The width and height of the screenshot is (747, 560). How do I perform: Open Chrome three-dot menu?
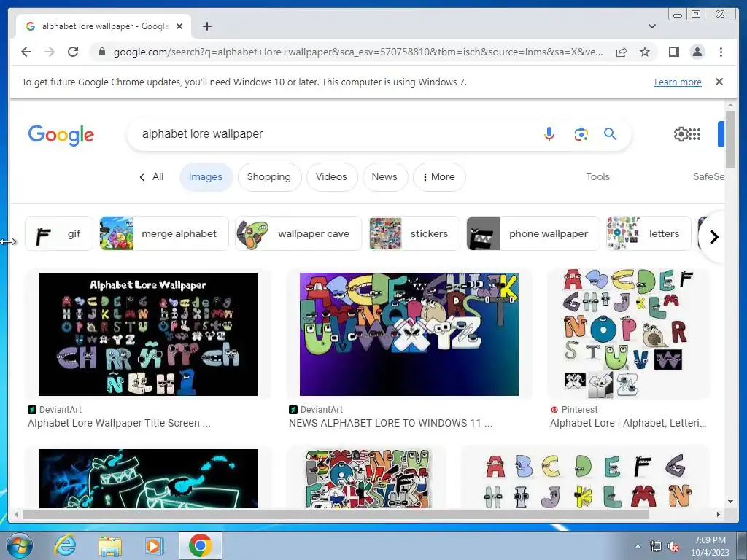tap(721, 52)
